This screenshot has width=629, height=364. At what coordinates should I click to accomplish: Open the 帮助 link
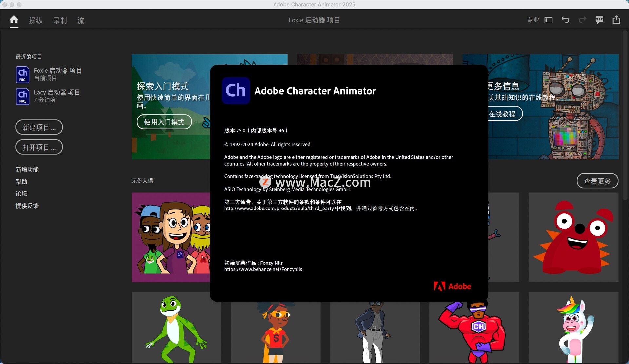click(x=21, y=182)
